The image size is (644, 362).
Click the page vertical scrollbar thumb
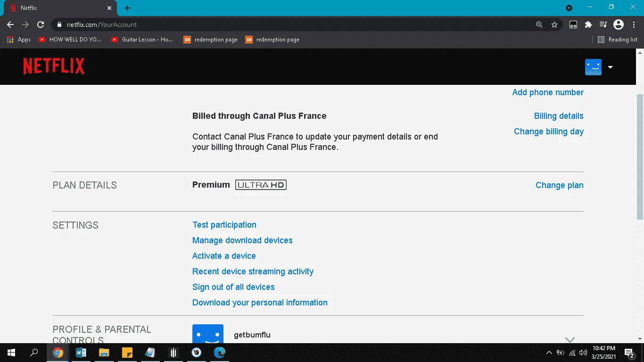pos(640,156)
